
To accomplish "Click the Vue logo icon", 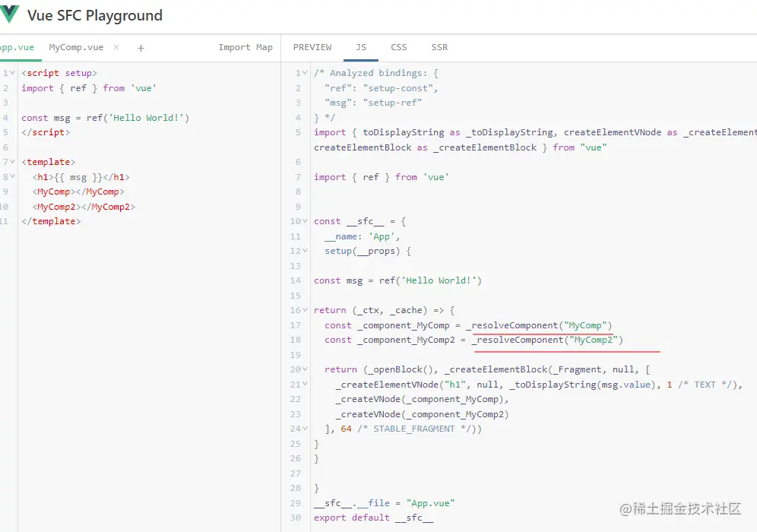I will tap(8, 14).
